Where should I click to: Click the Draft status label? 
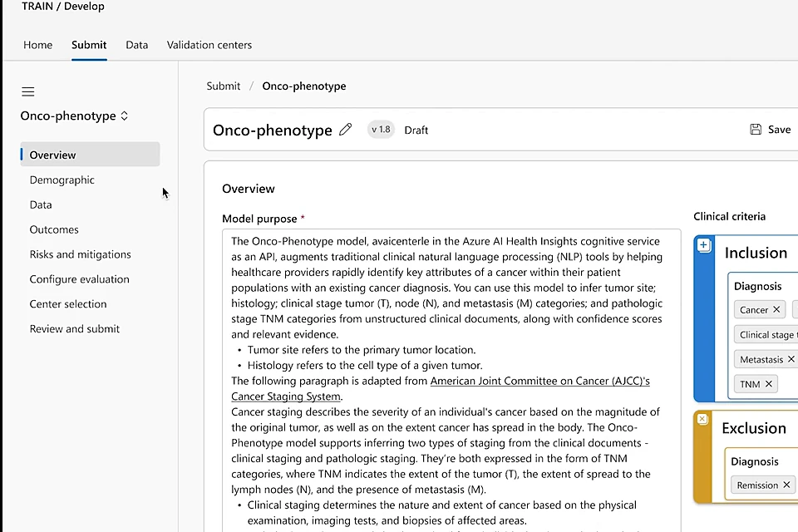pyautogui.click(x=416, y=131)
